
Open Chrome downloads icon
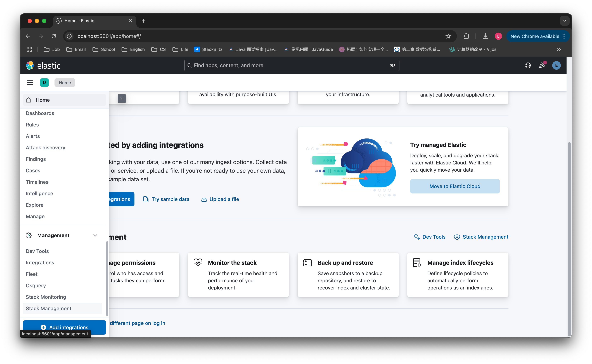[x=485, y=36]
